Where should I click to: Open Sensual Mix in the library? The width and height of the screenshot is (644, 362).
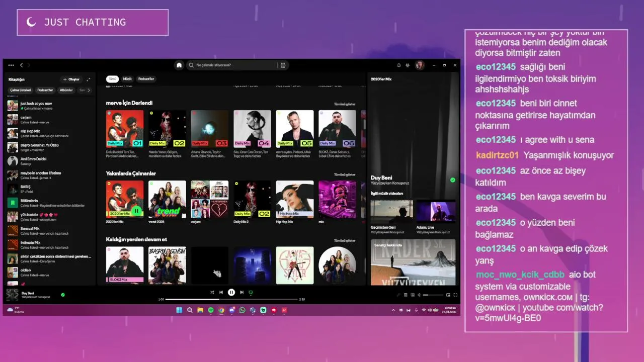coord(50,231)
